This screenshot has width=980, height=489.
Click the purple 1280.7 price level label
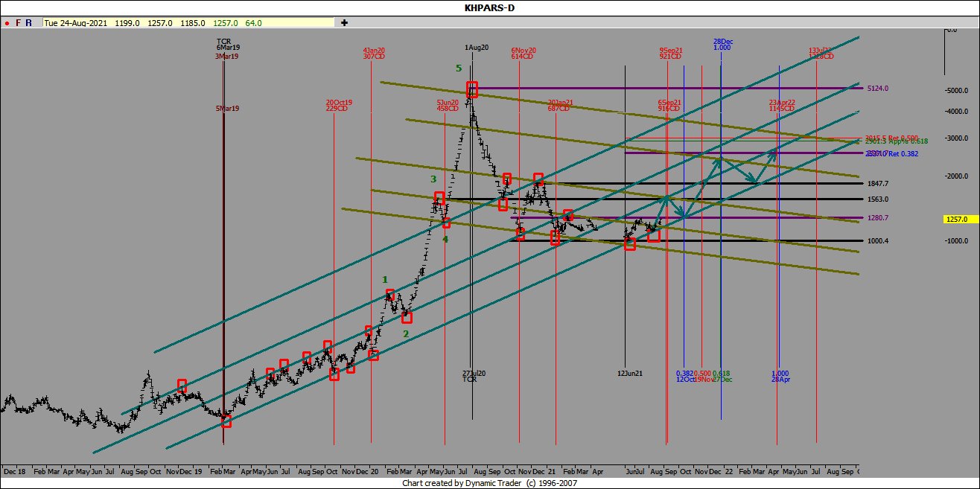(x=878, y=218)
